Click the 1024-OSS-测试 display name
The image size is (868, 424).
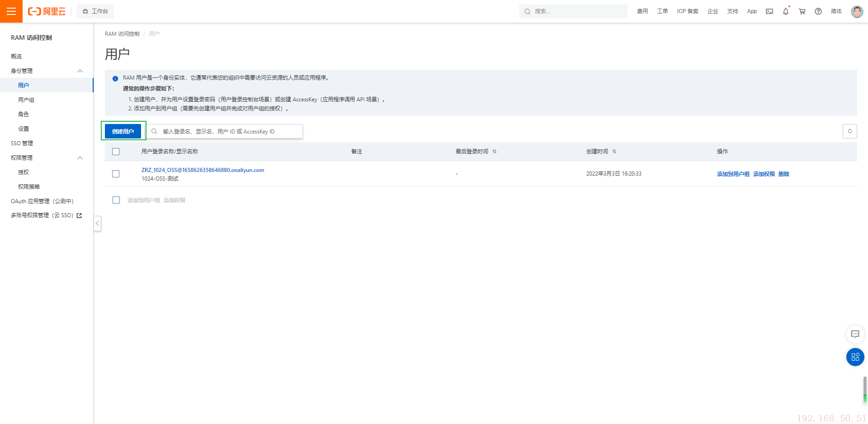160,179
